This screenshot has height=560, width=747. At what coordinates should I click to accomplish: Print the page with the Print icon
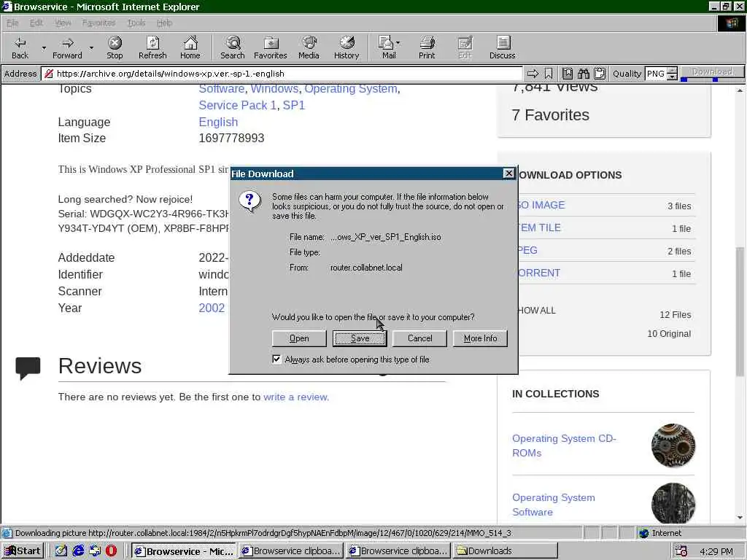click(427, 47)
